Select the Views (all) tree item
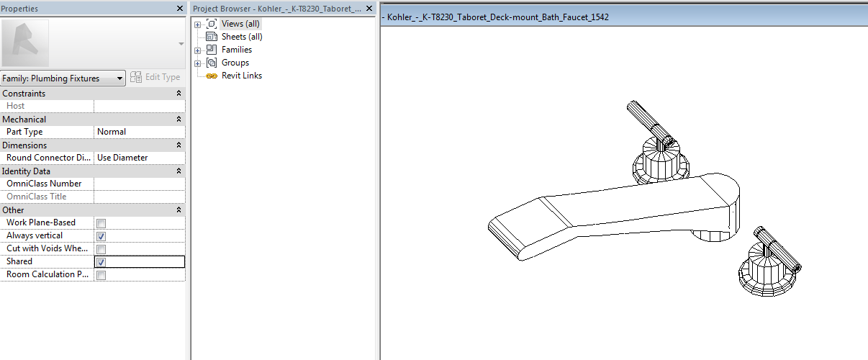Screen dimensions: 868x360 [240, 24]
